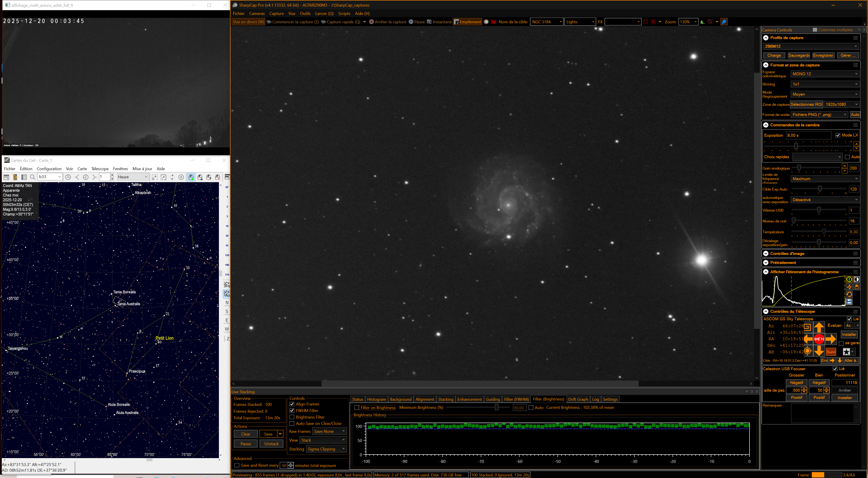Screen dimensions: 868x478
Task: Click the green histogram icon in SharpCap toolbar
Action: 702,22
